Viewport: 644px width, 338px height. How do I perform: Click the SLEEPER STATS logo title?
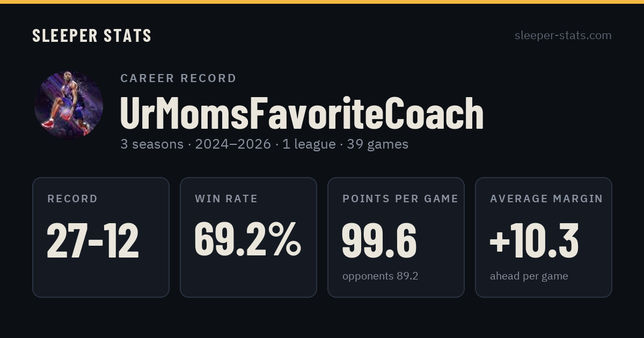92,36
